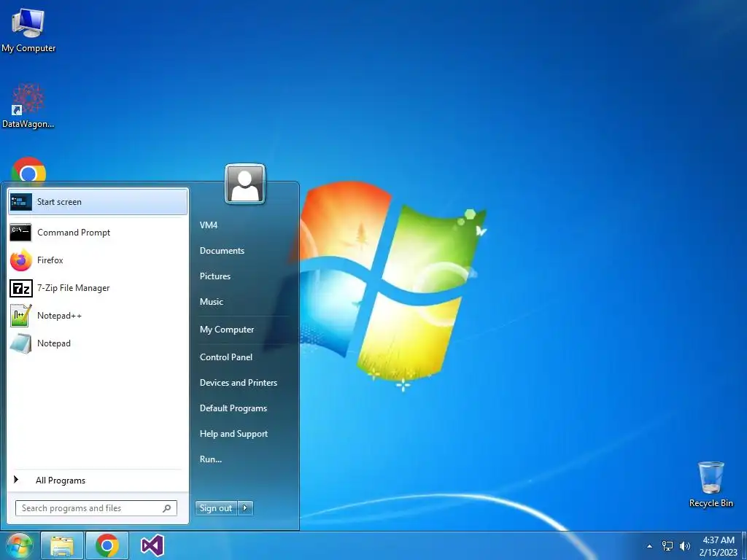The width and height of the screenshot is (747, 560).
Task: Click the user account picture
Action: pyautogui.click(x=245, y=184)
